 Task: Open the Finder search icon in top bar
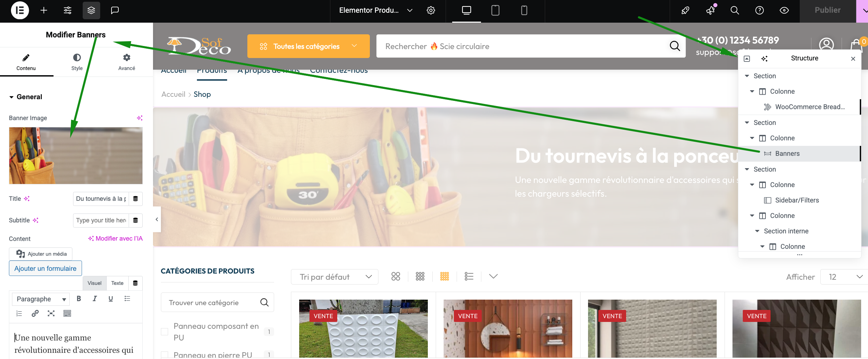tap(735, 10)
